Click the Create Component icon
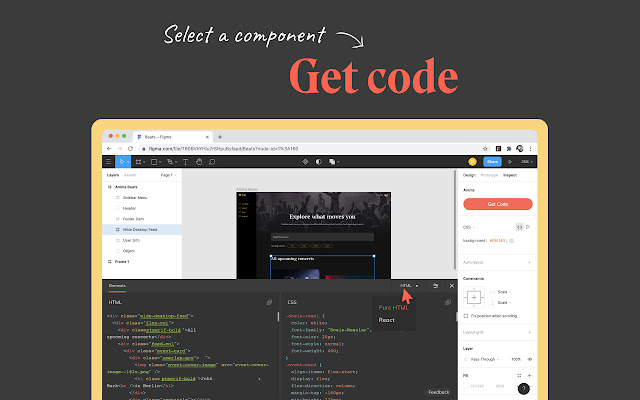This screenshot has width=640, height=400. point(305,162)
